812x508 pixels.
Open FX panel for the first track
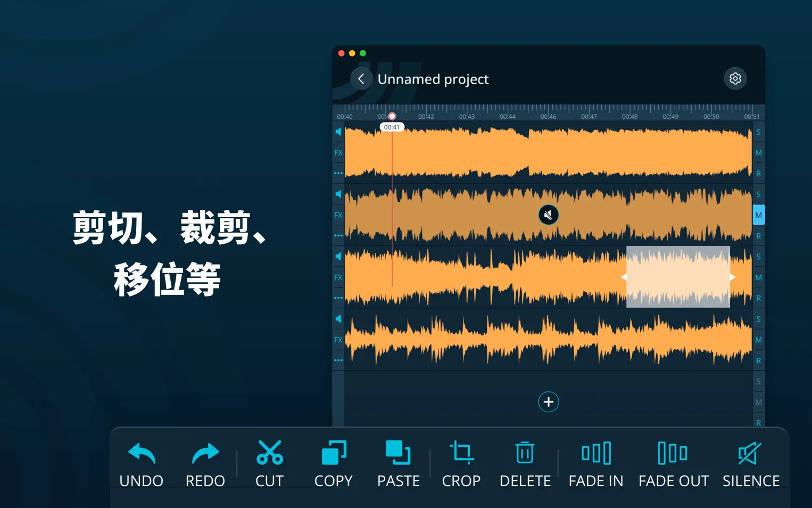point(338,153)
